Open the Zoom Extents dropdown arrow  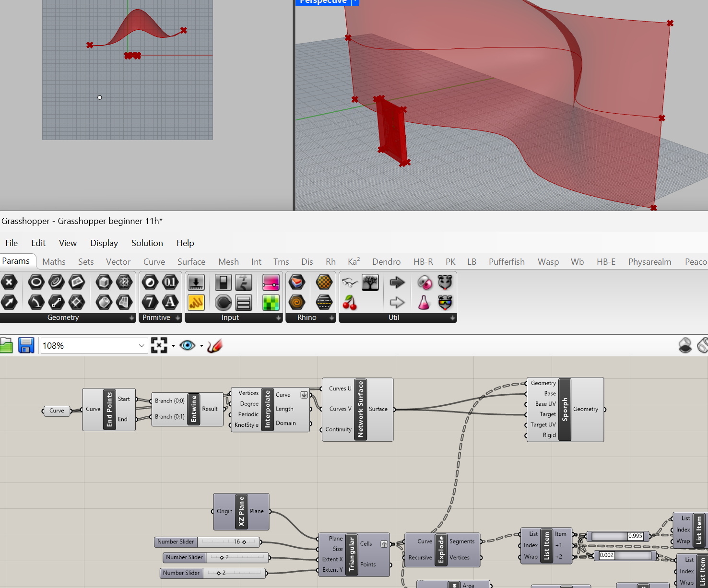point(173,346)
